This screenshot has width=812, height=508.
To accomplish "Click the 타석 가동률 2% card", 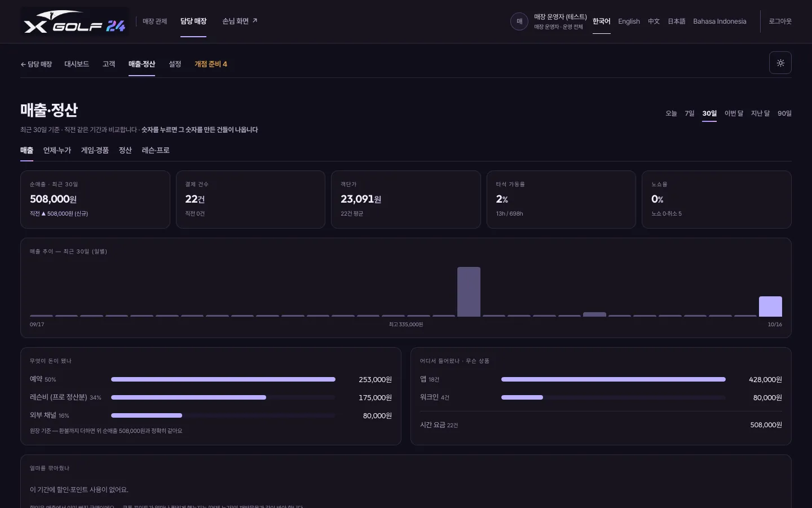I will click(561, 200).
